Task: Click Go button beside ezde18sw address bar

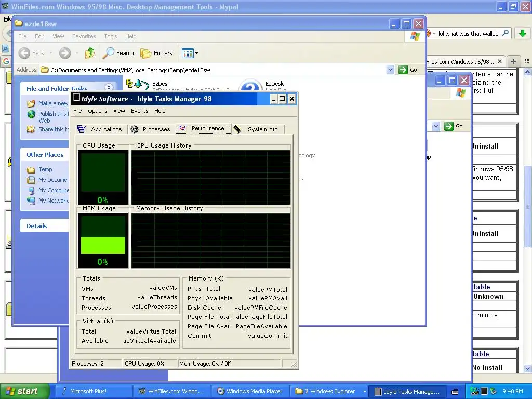Action: pos(408,70)
